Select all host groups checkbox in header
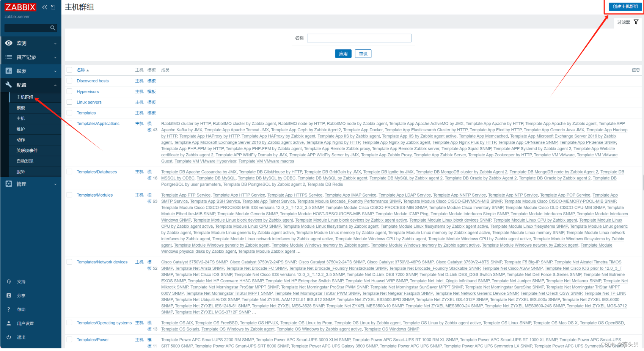The width and height of the screenshot is (644, 351). [x=69, y=70]
